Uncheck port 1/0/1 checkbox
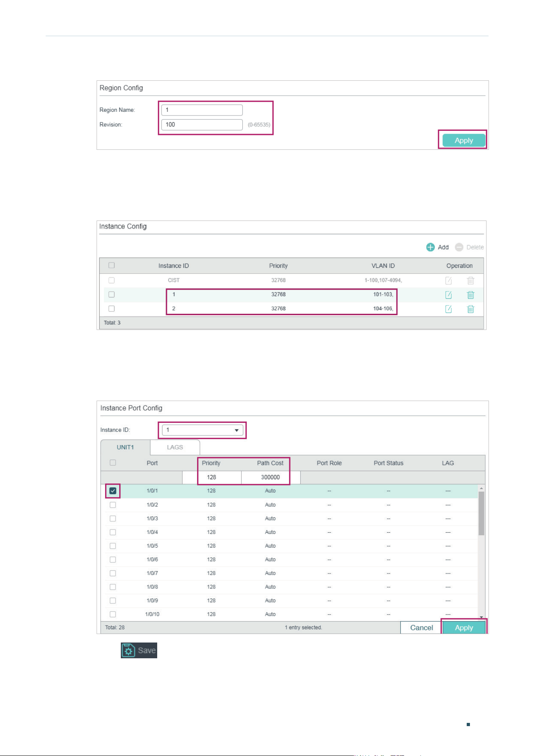This screenshot has height=756, width=535. click(113, 491)
